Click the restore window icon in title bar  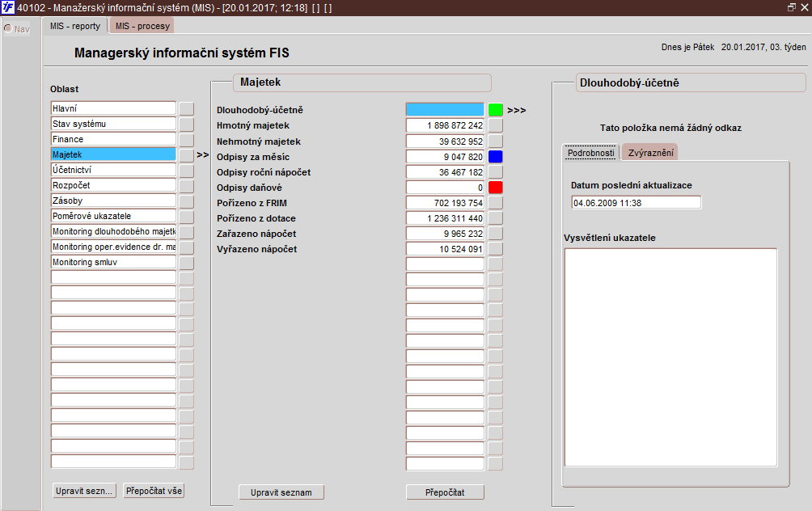click(791, 7)
